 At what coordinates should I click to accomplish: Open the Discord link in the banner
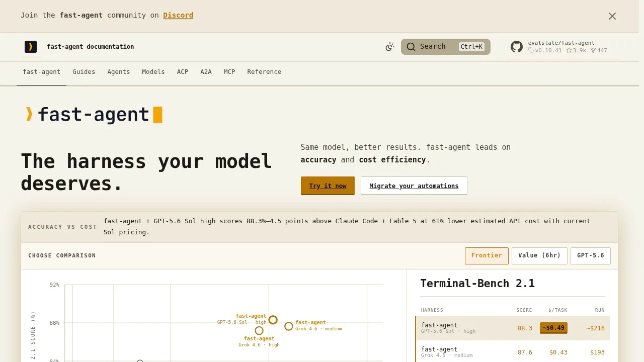(x=178, y=15)
